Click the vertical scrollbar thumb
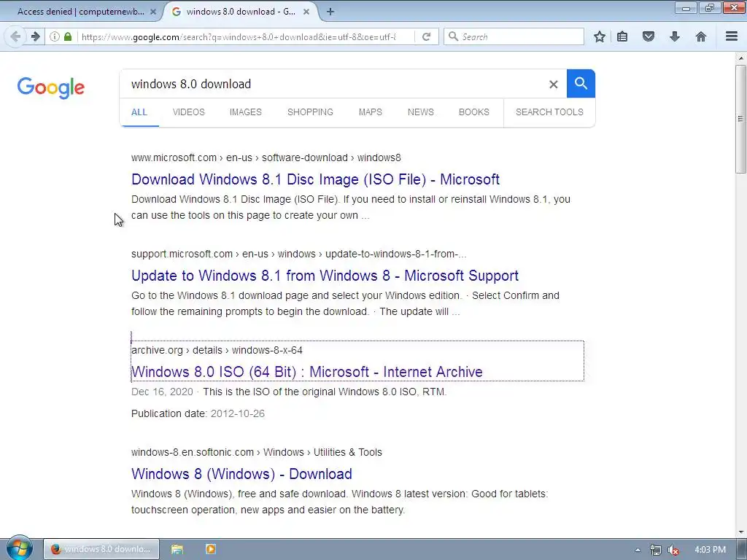This screenshot has width=747, height=560. [x=741, y=119]
